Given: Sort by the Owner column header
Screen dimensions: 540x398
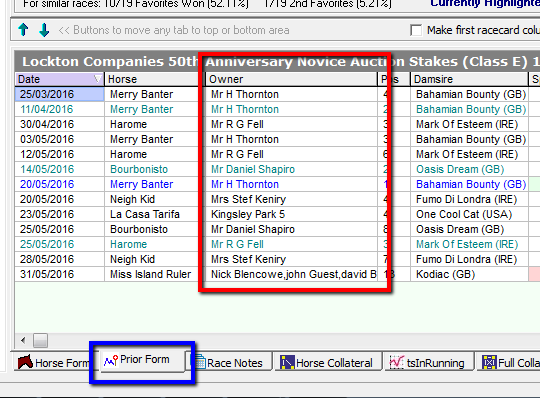Looking at the screenshot, I should [291, 79].
